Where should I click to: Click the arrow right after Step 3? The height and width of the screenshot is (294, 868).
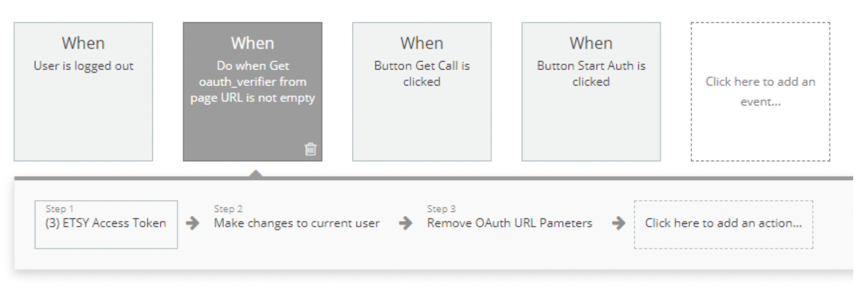tap(618, 224)
